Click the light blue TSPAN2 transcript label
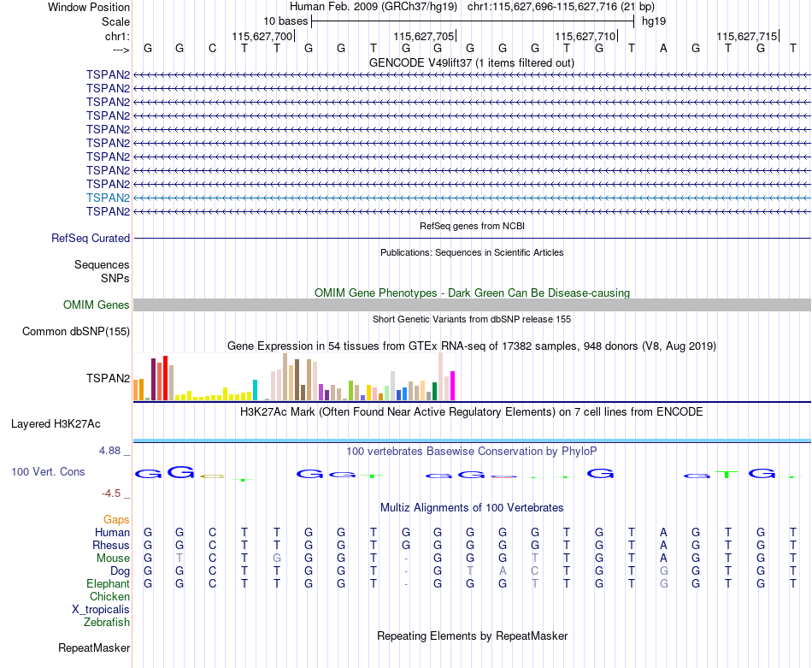 tap(108, 198)
